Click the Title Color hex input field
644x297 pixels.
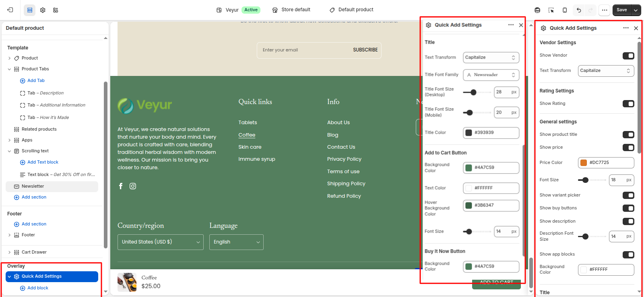[x=491, y=133]
